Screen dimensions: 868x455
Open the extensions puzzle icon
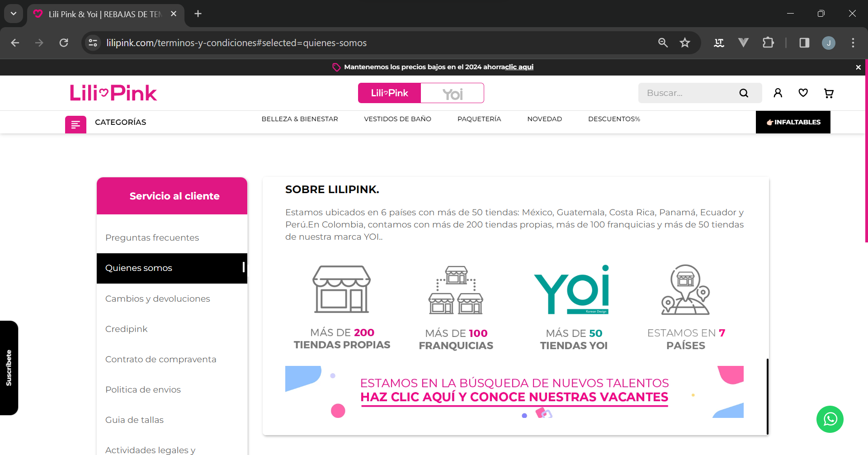click(768, 43)
